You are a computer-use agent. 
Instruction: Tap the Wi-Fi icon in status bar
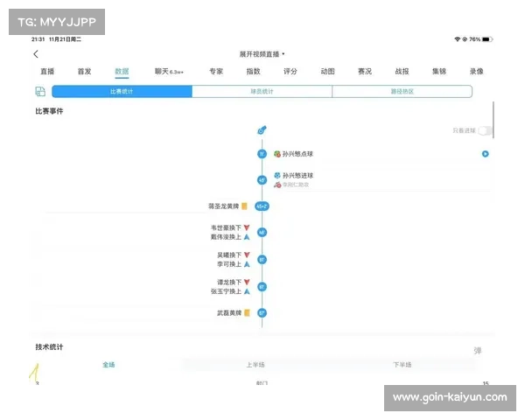pos(457,39)
